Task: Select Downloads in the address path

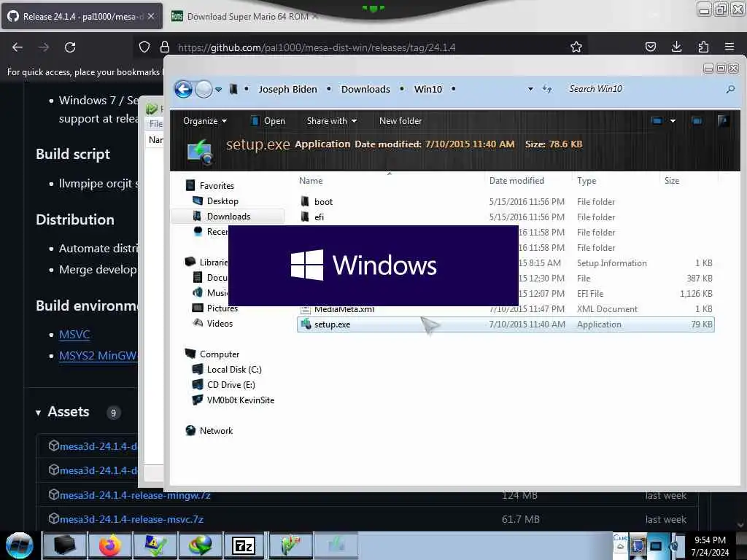Action: 365,89
